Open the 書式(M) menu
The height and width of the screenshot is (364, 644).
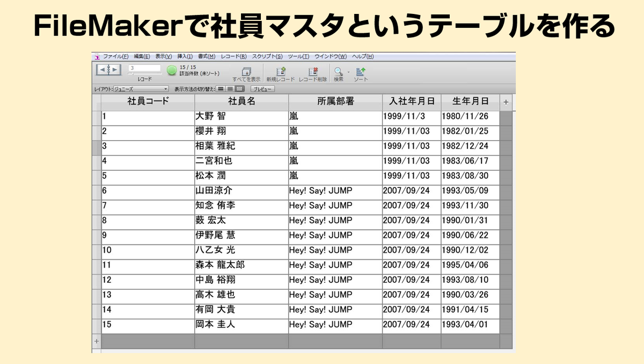[x=206, y=56]
